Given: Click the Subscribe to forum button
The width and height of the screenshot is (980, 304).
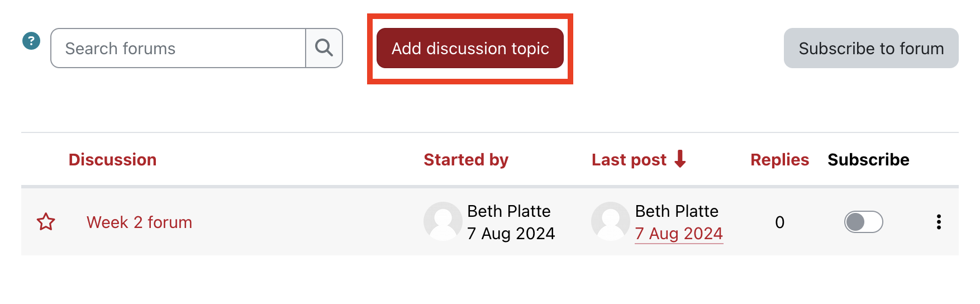Looking at the screenshot, I should (x=870, y=49).
